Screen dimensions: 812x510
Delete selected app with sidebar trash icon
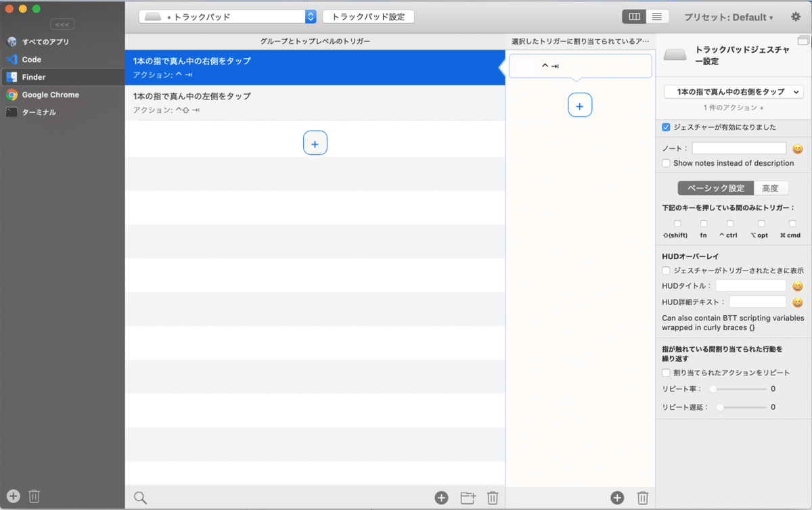point(35,496)
